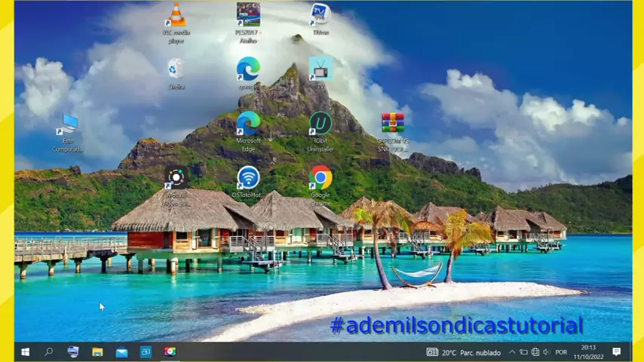Open VLC media player desktop shortcut

(176, 16)
